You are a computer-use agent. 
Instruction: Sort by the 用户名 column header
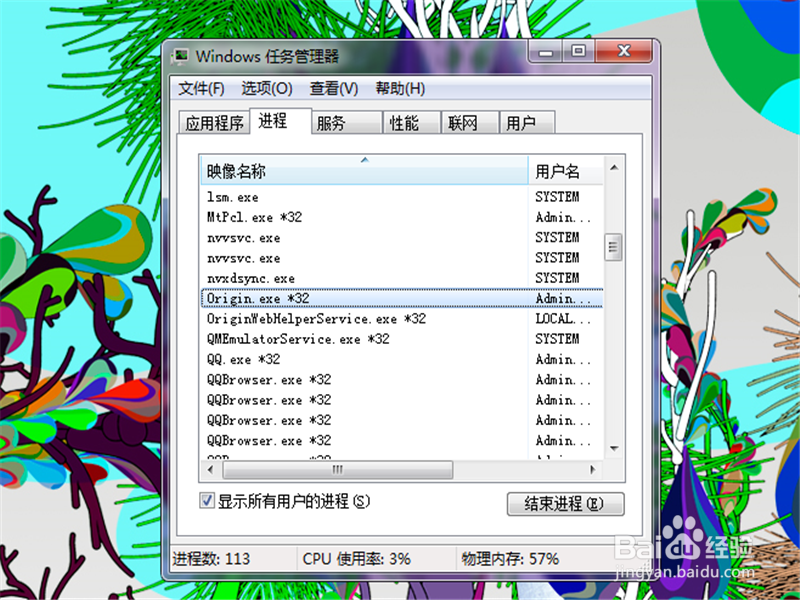(x=565, y=171)
